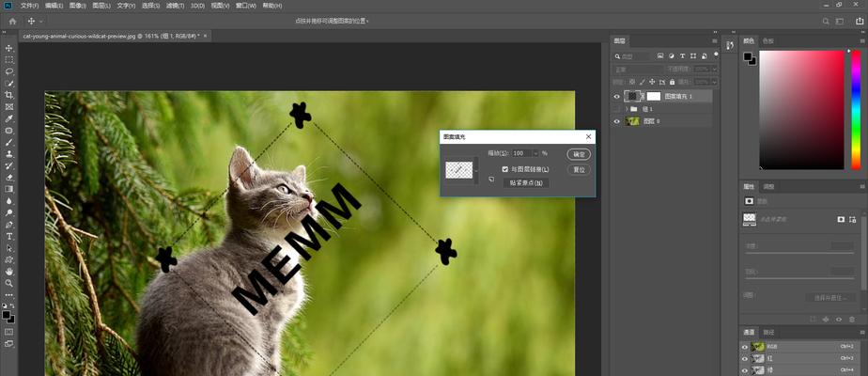Open the Window (窗口) menu
The width and height of the screenshot is (868, 376).
click(x=246, y=6)
